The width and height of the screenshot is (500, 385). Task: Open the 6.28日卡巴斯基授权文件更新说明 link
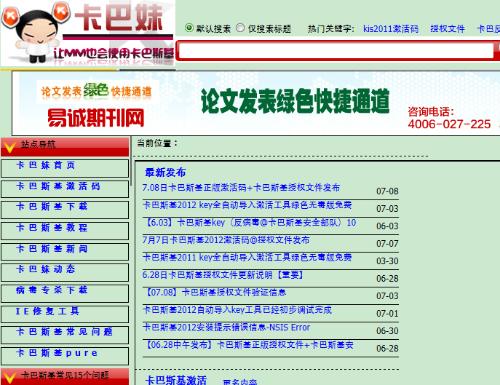pyautogui.click(x=222, y=275)
